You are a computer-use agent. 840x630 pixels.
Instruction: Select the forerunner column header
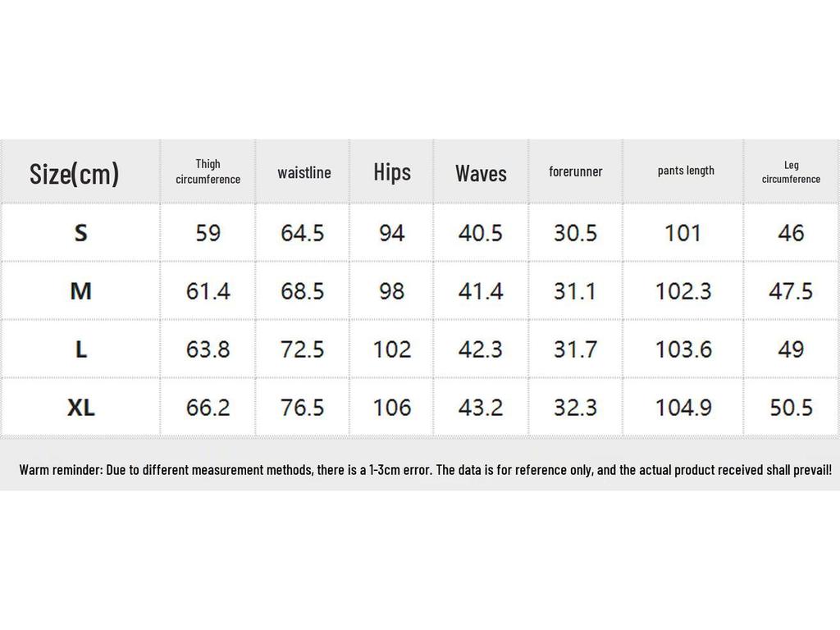click(x=575, y=171)
